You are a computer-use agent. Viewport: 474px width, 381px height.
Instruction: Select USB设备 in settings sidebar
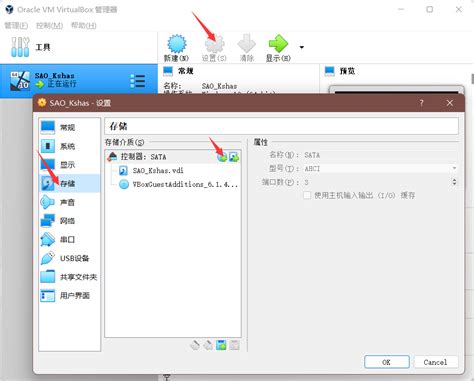click(70, 258)
